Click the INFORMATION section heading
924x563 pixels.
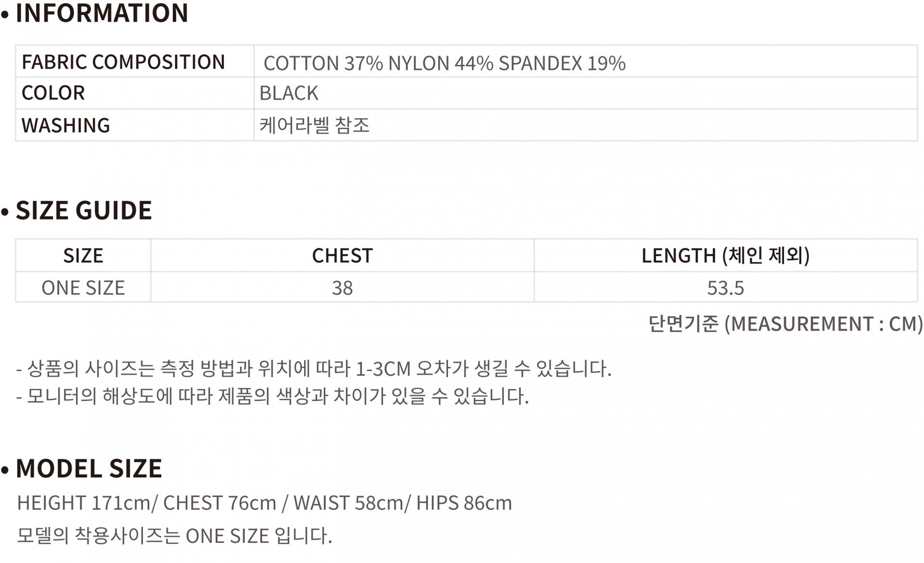pyautogui.click(x=102, y=13)
